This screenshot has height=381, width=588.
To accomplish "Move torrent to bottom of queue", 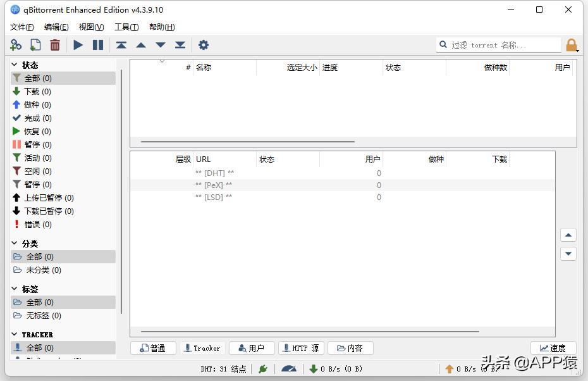I will [180, 45].
